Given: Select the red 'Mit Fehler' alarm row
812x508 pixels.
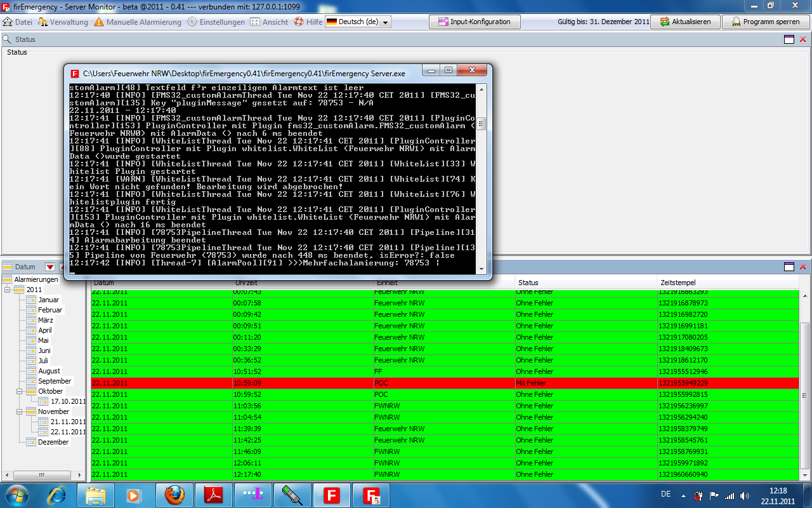Looking at the screenshot, I should click(x=444, y=383).
